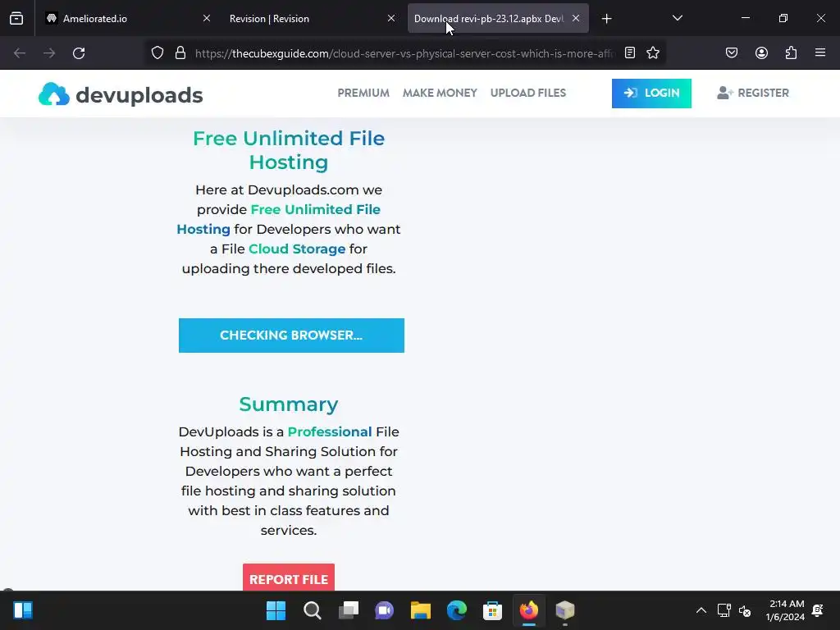Click the LOGIN button

(x=651, y=94)
